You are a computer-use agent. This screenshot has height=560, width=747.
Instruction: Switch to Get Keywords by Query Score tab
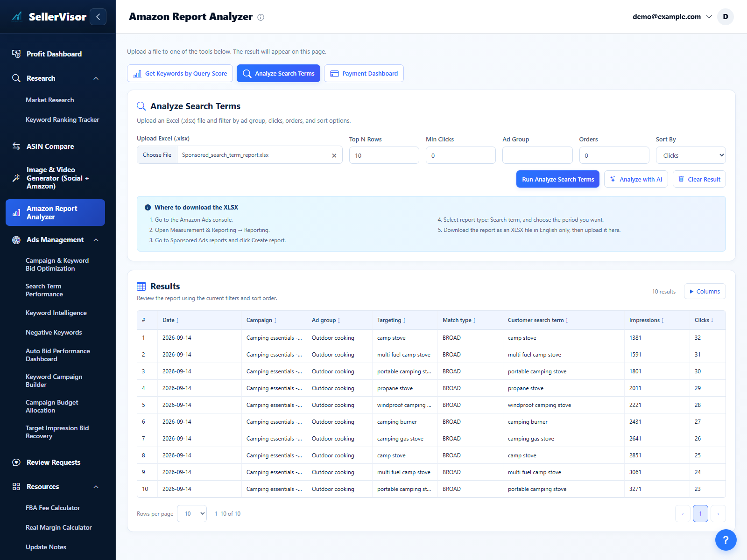180,73
